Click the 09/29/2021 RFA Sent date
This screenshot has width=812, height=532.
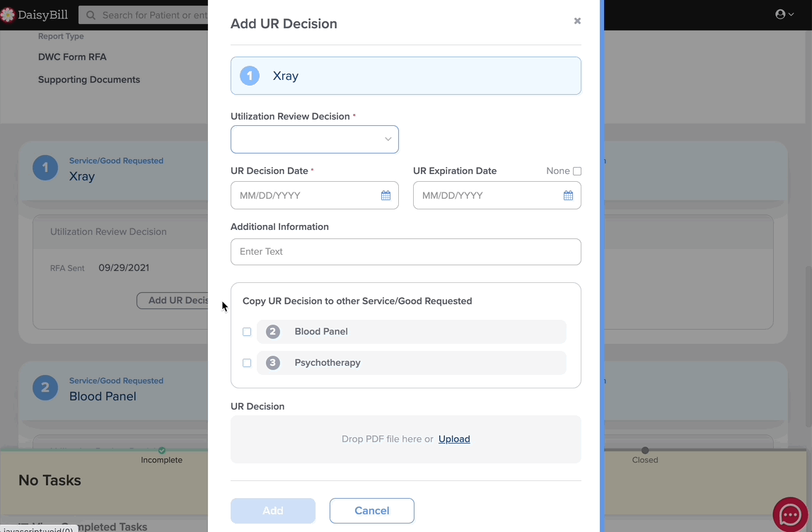[x=124, y=268]
